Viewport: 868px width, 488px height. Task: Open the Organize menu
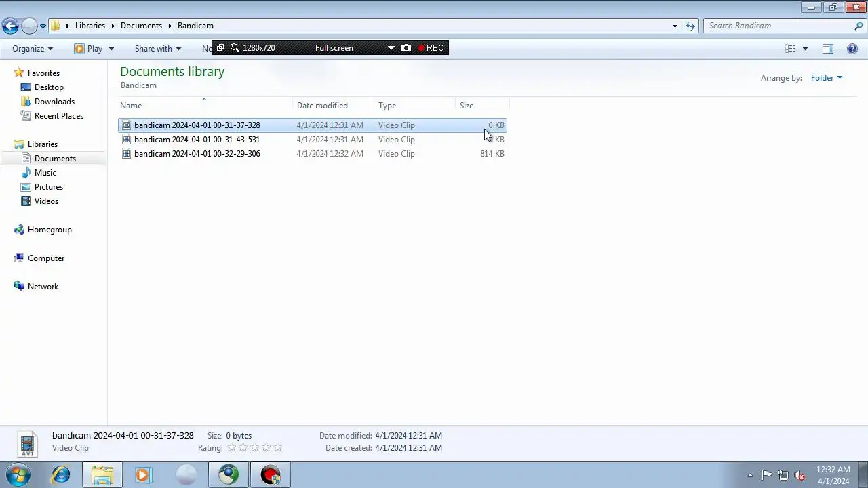click(33, 49)
